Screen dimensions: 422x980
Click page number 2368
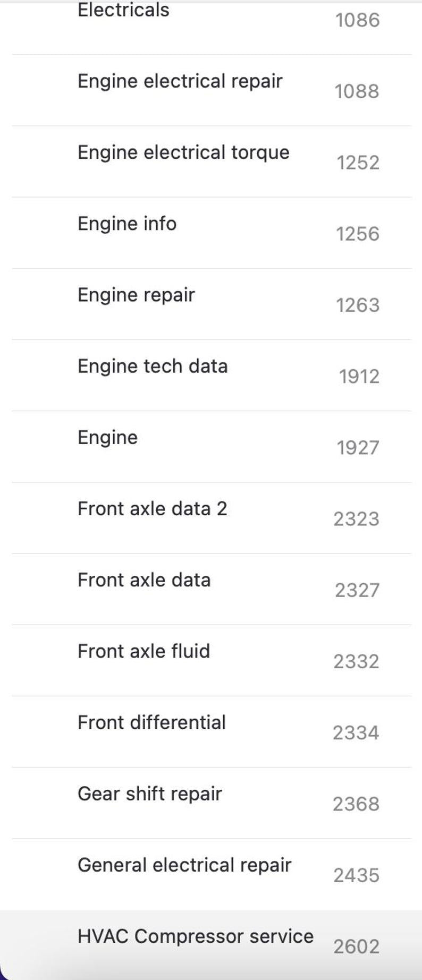tap(356, 804)
